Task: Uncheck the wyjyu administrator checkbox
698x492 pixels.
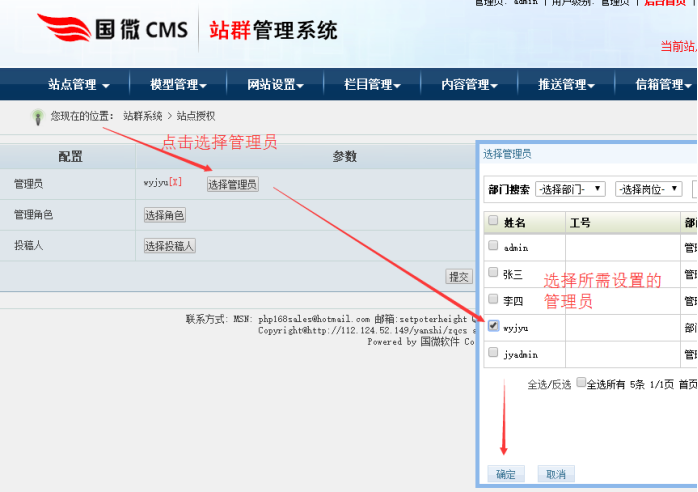Action: 493,325
